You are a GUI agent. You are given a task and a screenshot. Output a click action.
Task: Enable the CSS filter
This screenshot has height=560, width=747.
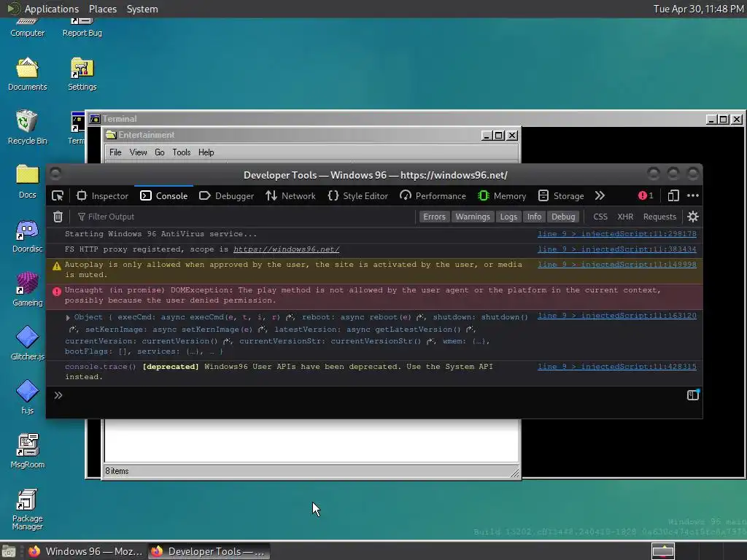pos(600,217)
